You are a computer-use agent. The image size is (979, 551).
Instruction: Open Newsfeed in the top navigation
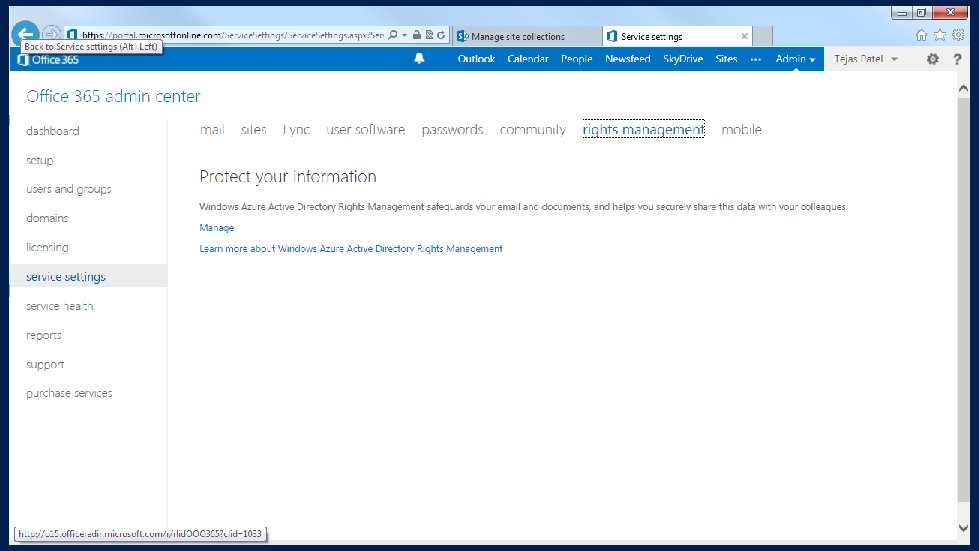click(627, 59)
